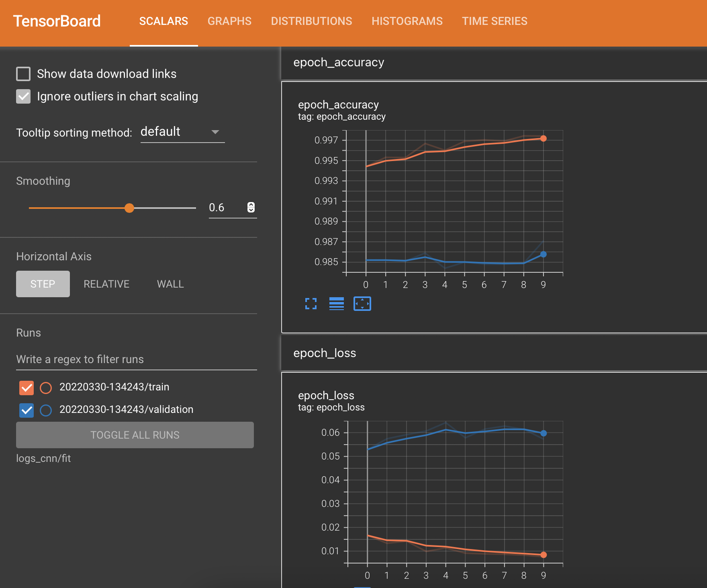
Task: Click the validation run blue color circle
Action: (x=46, y=410)
